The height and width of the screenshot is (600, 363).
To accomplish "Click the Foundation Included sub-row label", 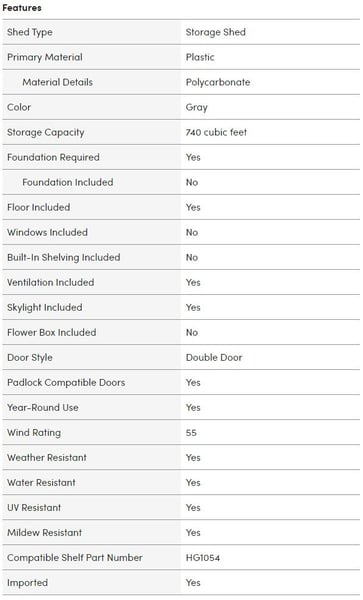I will (68, 182).
